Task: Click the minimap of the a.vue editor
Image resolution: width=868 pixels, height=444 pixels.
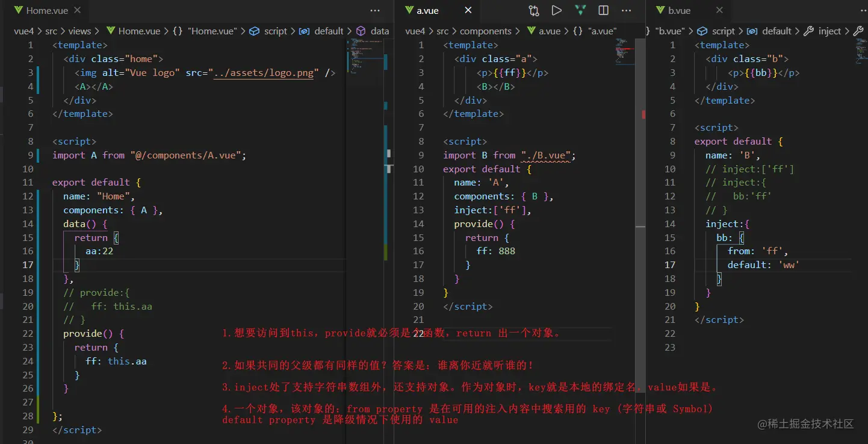Action: [626, 51]
